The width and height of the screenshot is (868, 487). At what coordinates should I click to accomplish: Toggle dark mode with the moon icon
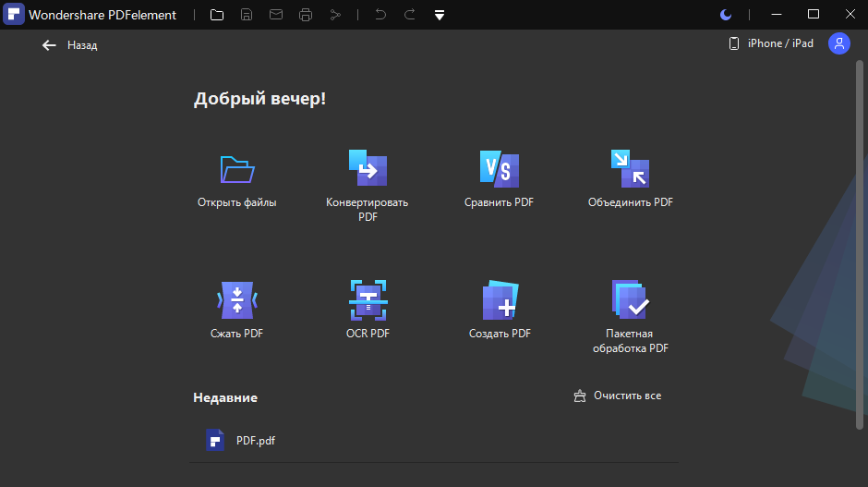[x=726, y=15]
